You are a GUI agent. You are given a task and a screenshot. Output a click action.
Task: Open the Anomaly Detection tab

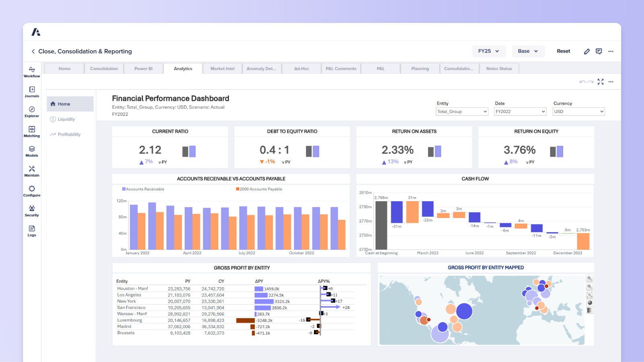point(261,68)
